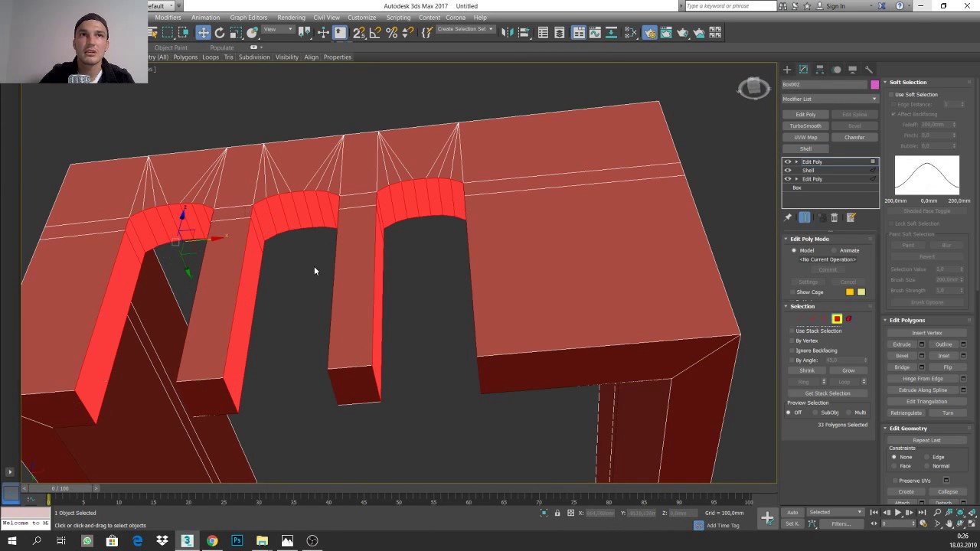
Task: Enable Use Soft Selection checkbox
Action: pyautogui.click(x=891, y=95)
